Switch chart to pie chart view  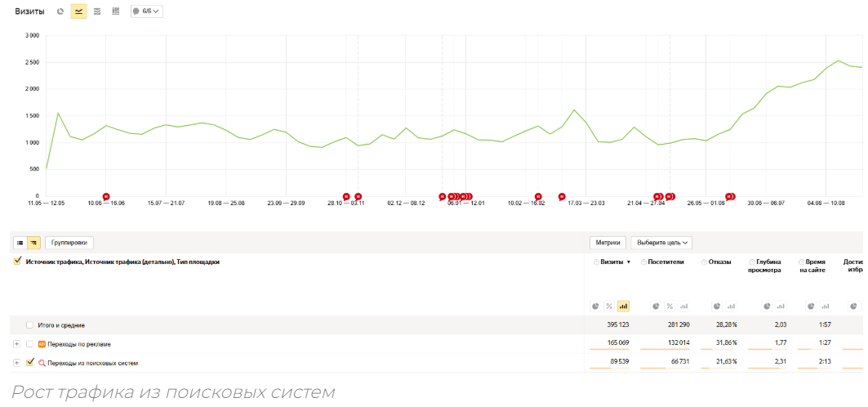[60, 11]
